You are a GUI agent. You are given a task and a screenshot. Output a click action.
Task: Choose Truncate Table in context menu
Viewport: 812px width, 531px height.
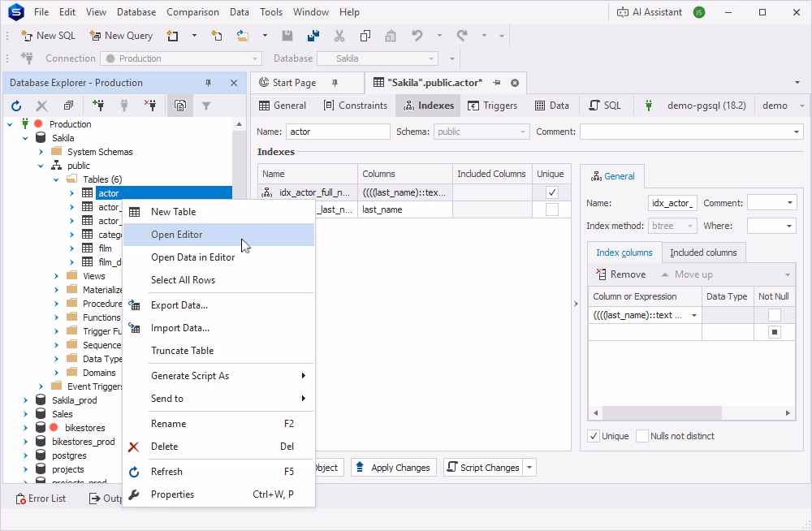218,351
